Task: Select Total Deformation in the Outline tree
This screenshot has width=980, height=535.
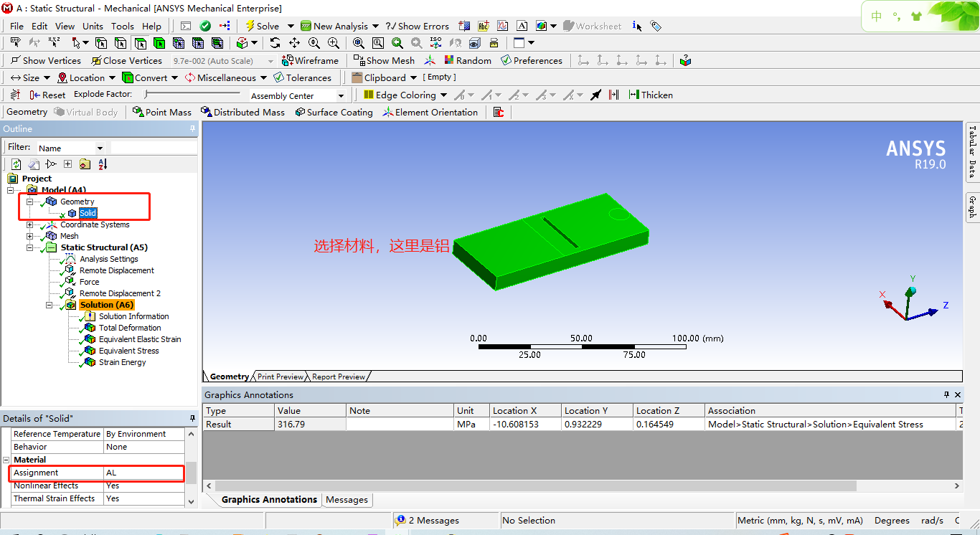Action: [132, 328]
